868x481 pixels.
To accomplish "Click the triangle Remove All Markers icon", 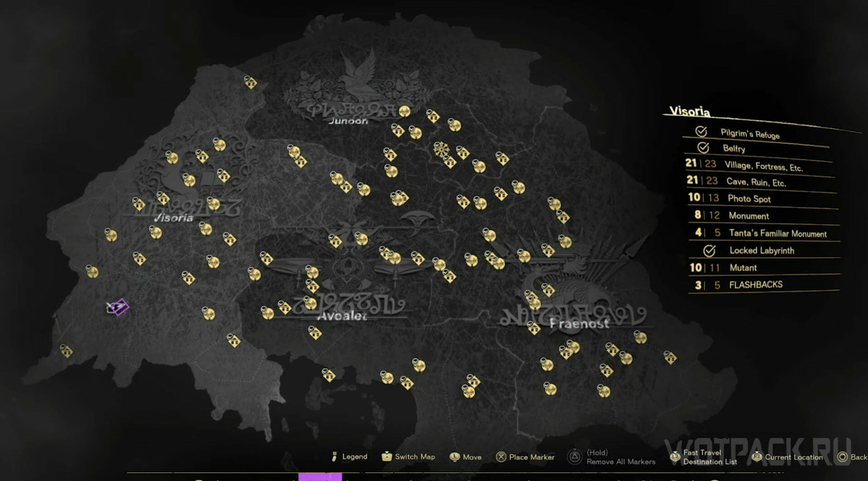I will pos(575,457).
